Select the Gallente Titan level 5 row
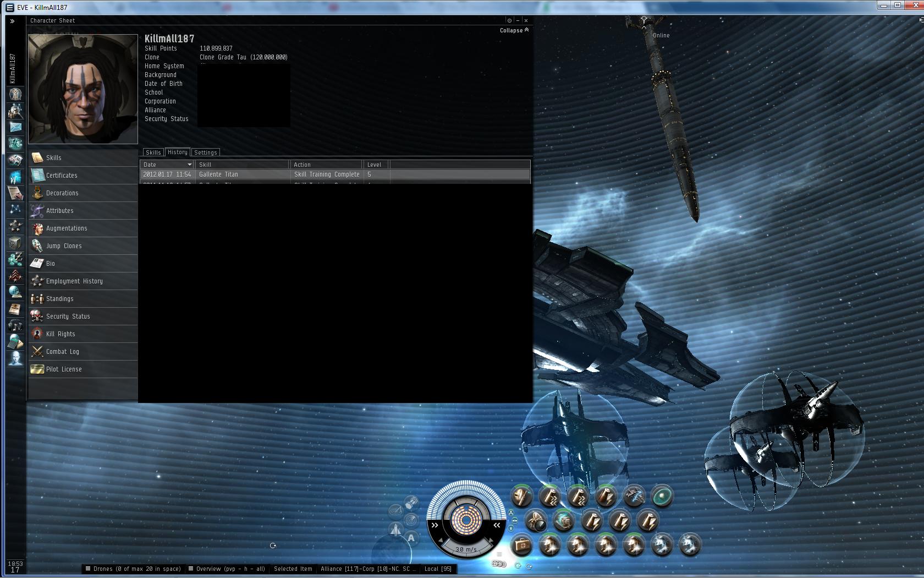Screen dimensions: 924x578 335,175
